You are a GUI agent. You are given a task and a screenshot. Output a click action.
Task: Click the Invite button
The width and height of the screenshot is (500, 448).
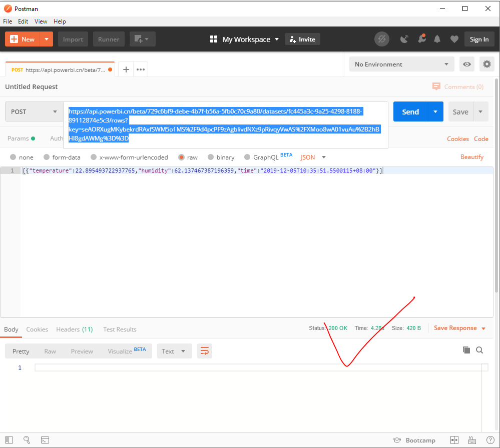(x=302, y=39)
